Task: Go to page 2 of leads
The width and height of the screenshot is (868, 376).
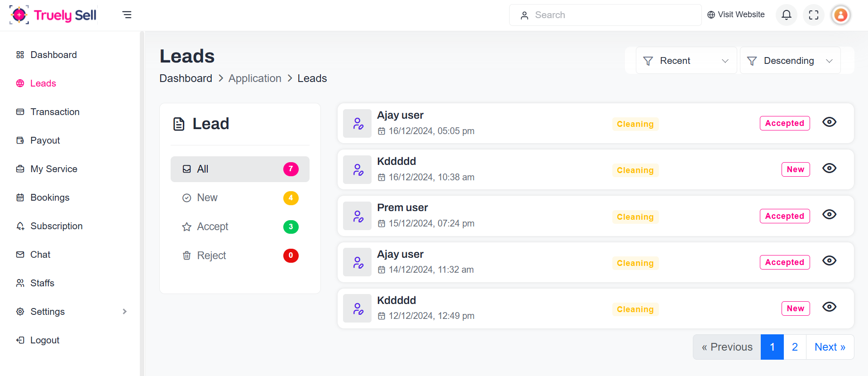Action: (795, 347)
